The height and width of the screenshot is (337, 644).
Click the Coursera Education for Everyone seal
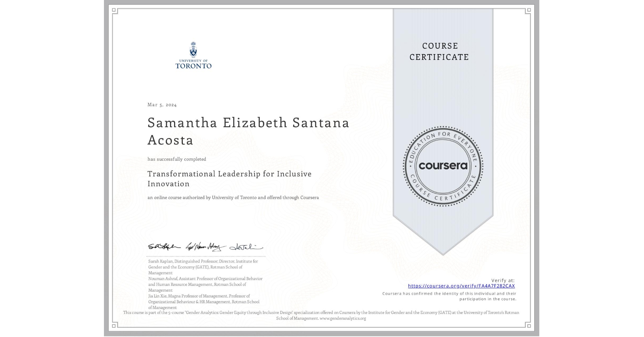point(443,166)
